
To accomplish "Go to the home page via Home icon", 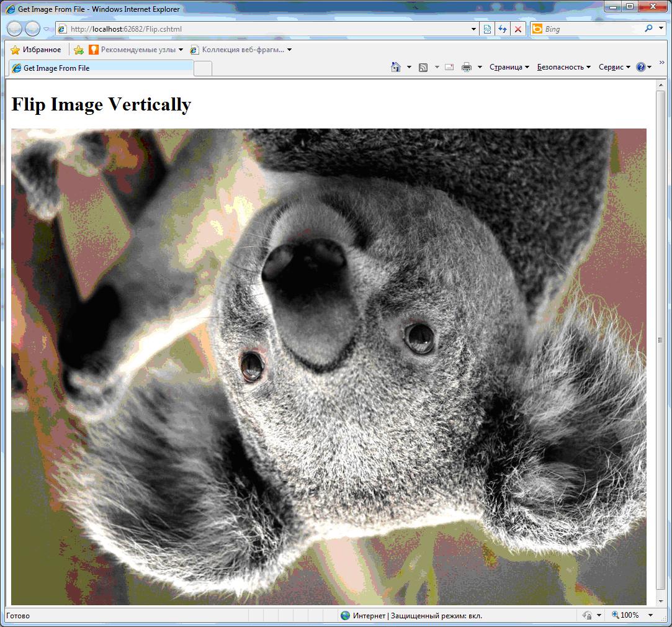I will [x=396, y=67].
